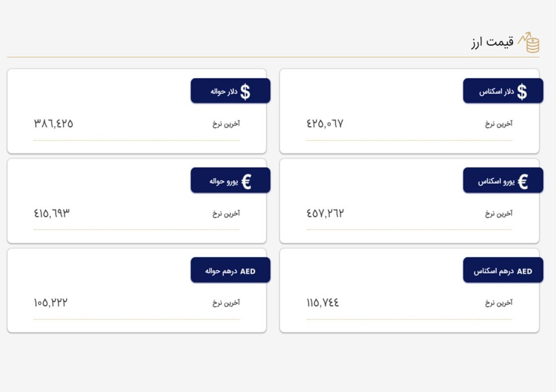Open the درهم اسکناس rate badge

click(503, 270)
